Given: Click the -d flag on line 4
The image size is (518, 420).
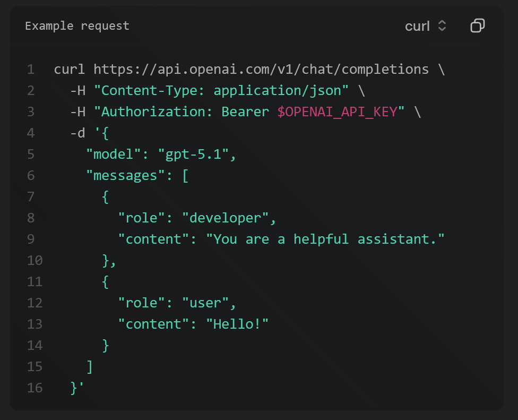Looking at the screenshot, I should pos(77,133).
